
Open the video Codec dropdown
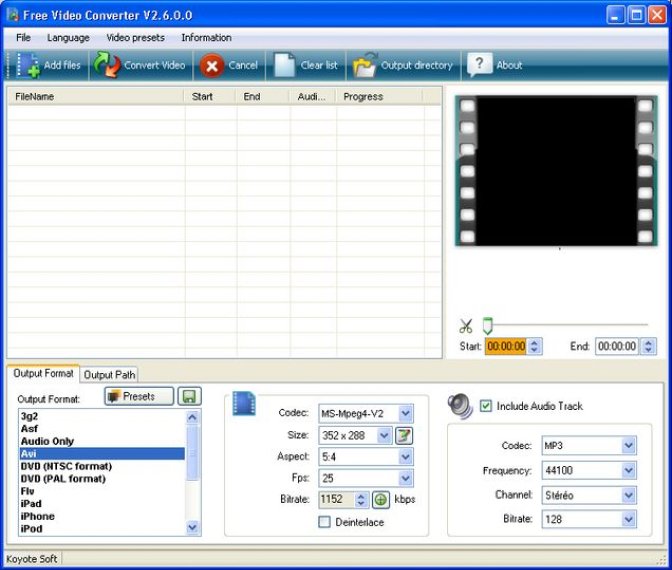[x=405, y=414]
